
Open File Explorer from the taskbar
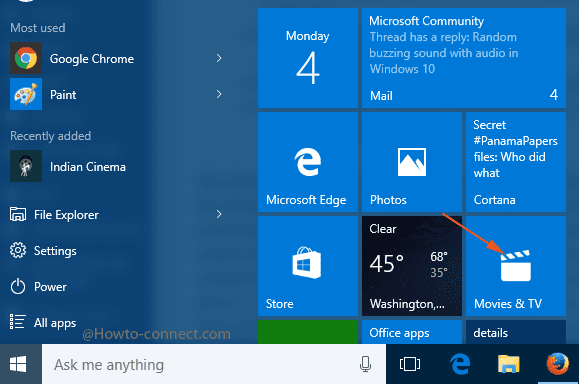[508, 364]
